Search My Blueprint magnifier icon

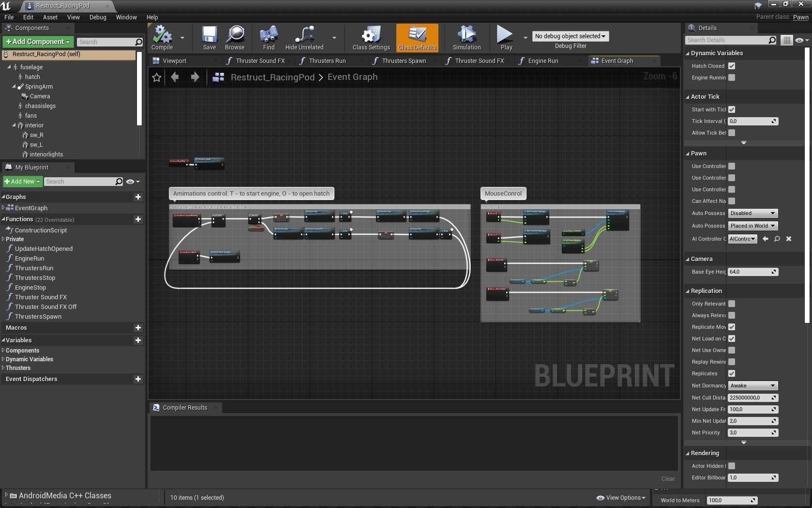tap(119, 182)
